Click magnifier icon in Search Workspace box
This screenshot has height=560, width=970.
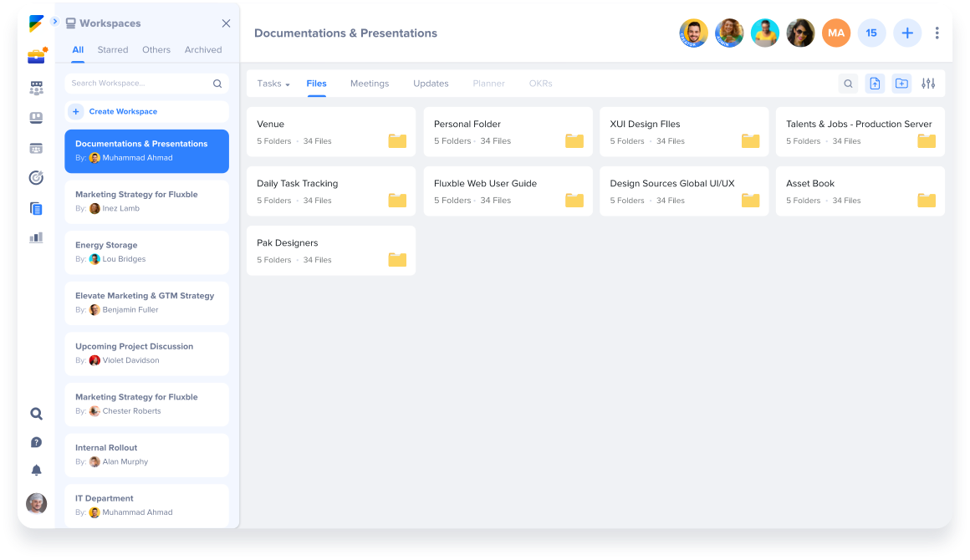coord(217,84)
